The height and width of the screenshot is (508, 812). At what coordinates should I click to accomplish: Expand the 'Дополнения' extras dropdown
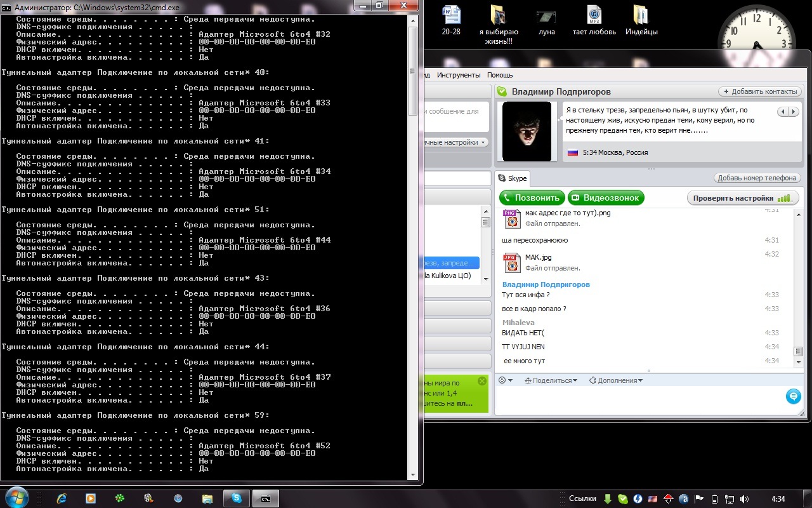[615, 380]
